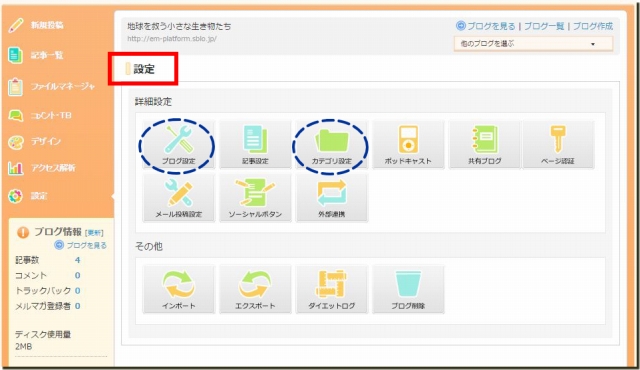The width and height of the screenshot is (640, 370).
Task: Click the ブログ削除 trash icon
Action: click(408, 289)
